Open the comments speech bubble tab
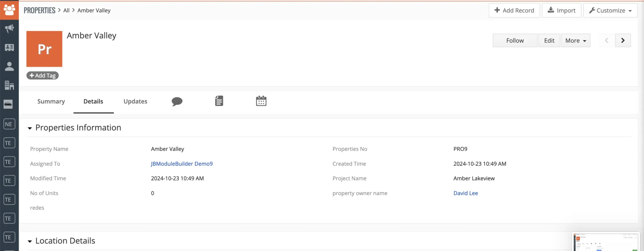The height and width of the screenshot is (251, 644). [x=177, y=101]
